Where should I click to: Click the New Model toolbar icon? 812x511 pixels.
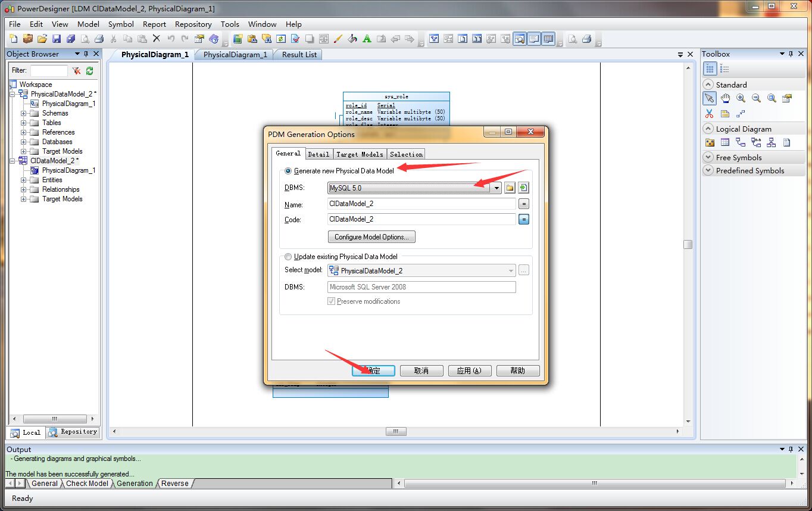tap(14, 39)
